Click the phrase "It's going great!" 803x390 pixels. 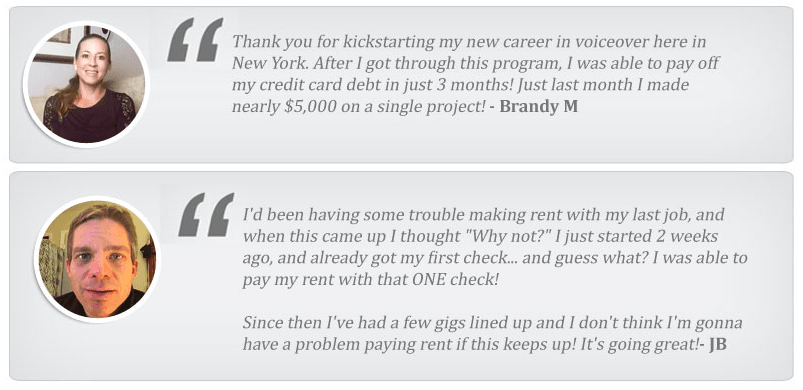tap(640, 345)
